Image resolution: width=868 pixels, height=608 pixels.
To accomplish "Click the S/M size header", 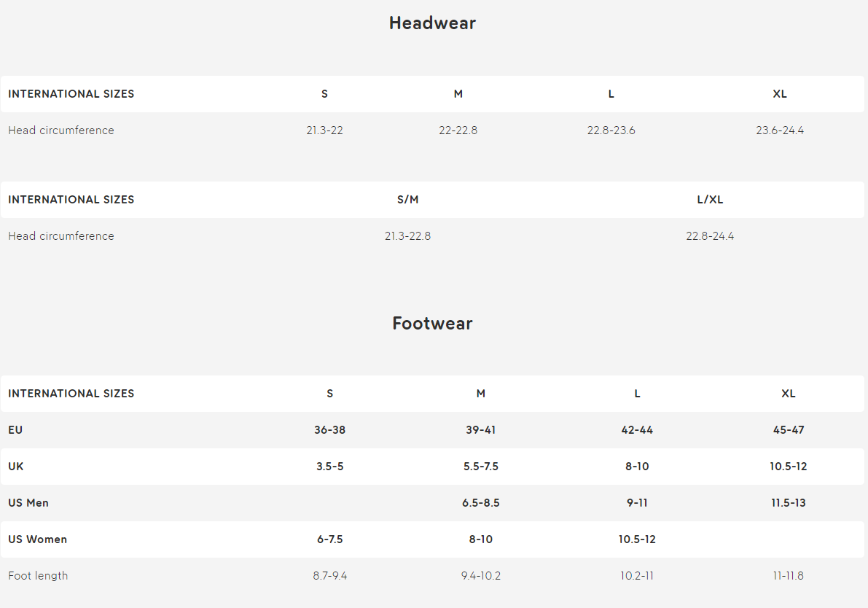I will tap(408, 200).
